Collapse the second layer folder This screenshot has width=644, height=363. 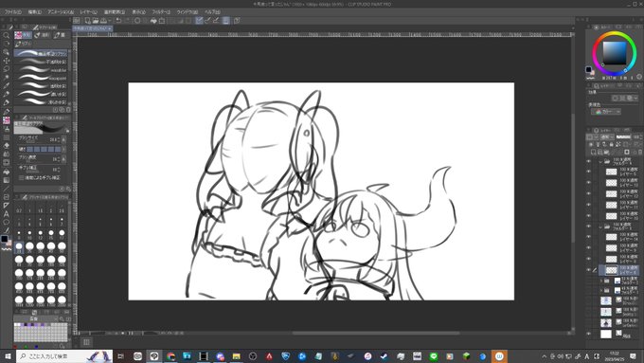pyautogui.click(x=600, y=227)
